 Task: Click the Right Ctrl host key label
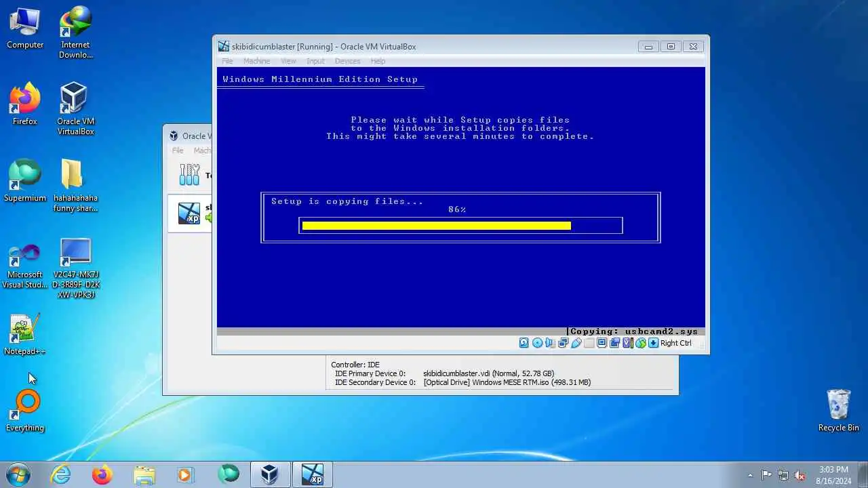click(676, 343)
